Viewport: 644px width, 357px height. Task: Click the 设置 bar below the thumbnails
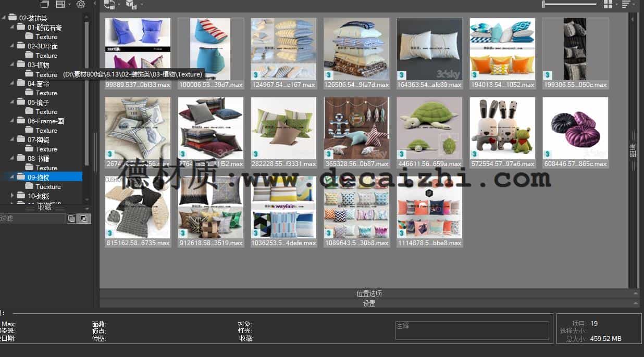(369, 303)
